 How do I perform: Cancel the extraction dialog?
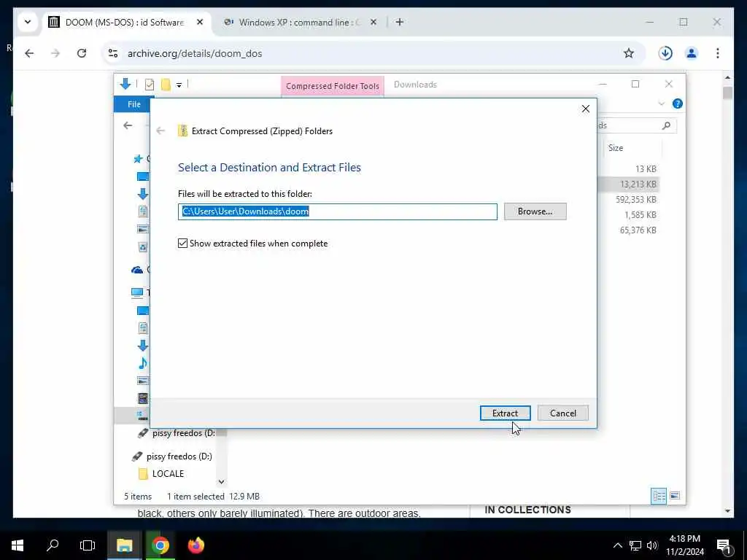click(x=562, y=413)
